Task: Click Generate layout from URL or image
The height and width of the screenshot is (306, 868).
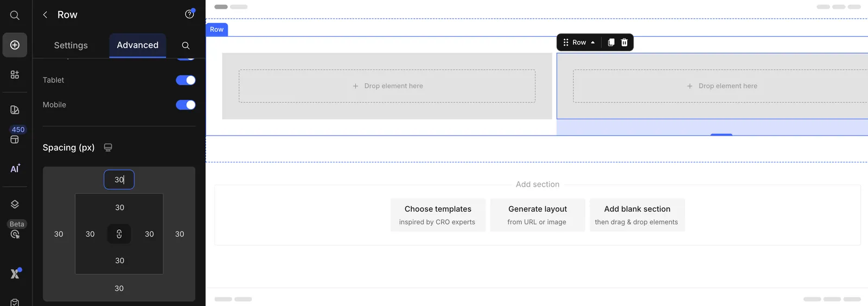Action: (538, 215)
